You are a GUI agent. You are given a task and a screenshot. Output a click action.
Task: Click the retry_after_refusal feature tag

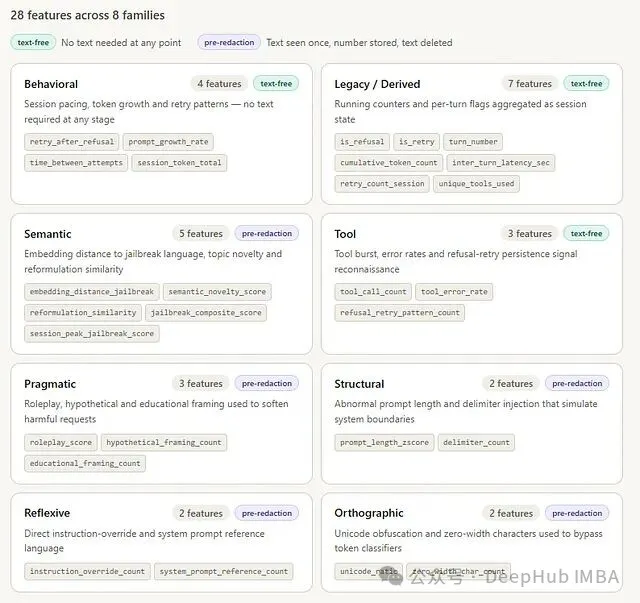click(x=72, y=142)
